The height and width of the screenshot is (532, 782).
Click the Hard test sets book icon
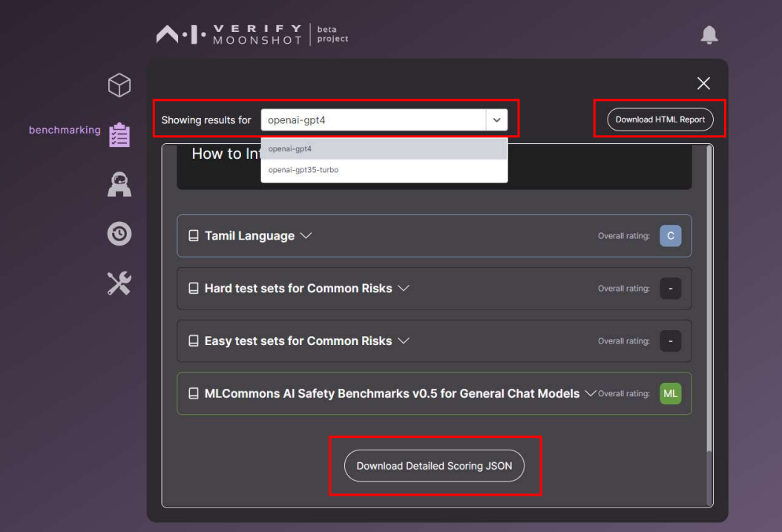[194, 288]
